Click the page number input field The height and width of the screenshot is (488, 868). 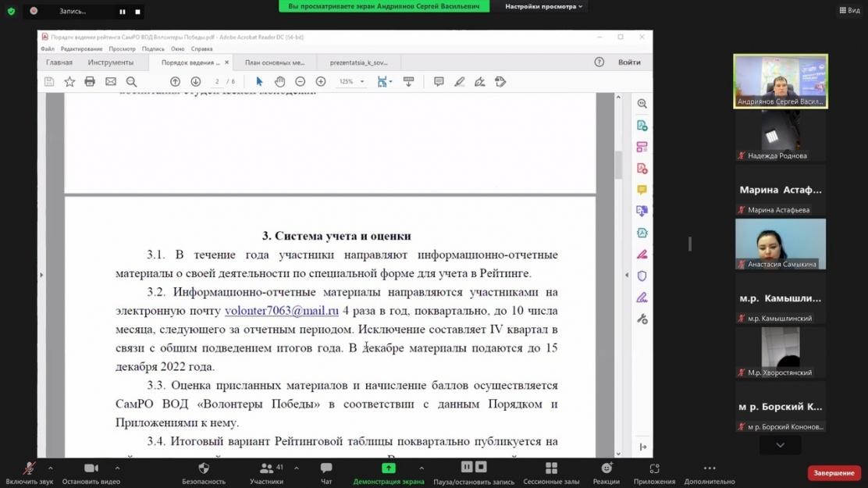pyautogui.click(x=217, y=82)
